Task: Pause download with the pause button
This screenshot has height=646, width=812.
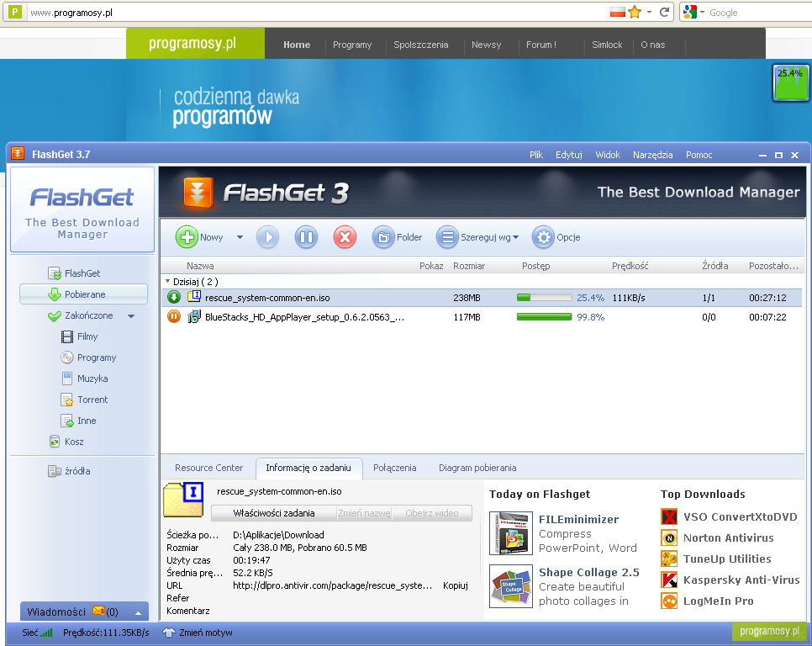Action: click(306, 237)
